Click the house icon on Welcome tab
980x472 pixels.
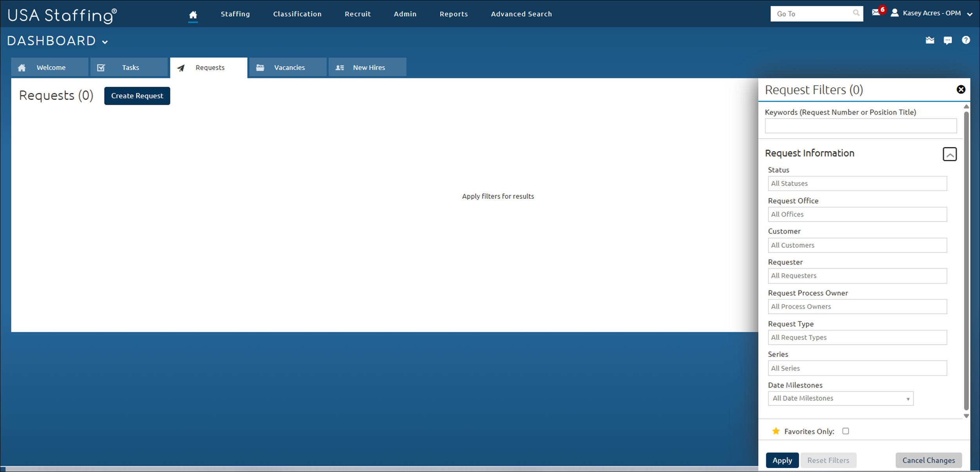22,67
